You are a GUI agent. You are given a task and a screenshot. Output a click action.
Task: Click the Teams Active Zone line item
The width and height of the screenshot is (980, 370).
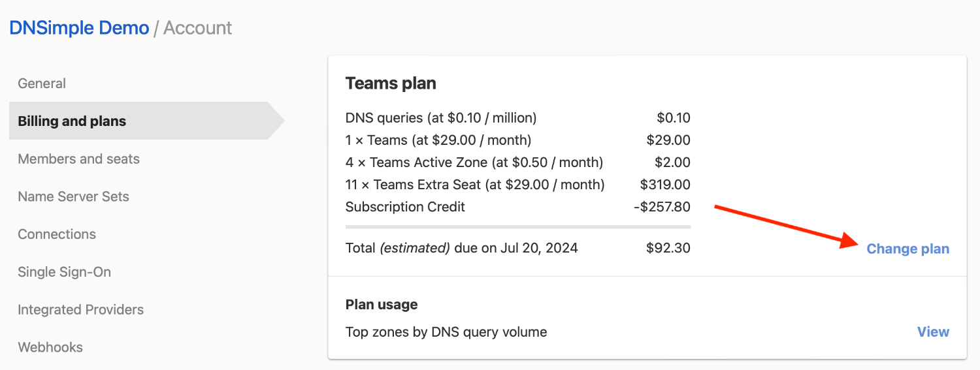(474, 162)
